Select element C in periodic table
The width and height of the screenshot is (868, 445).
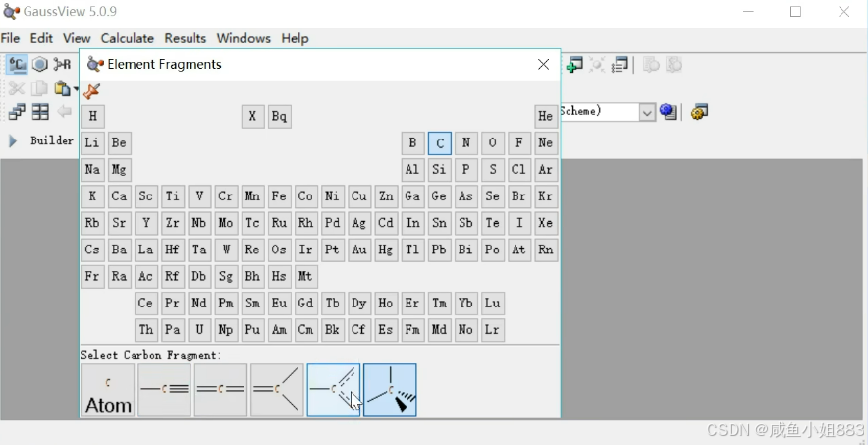click(440, 143)
